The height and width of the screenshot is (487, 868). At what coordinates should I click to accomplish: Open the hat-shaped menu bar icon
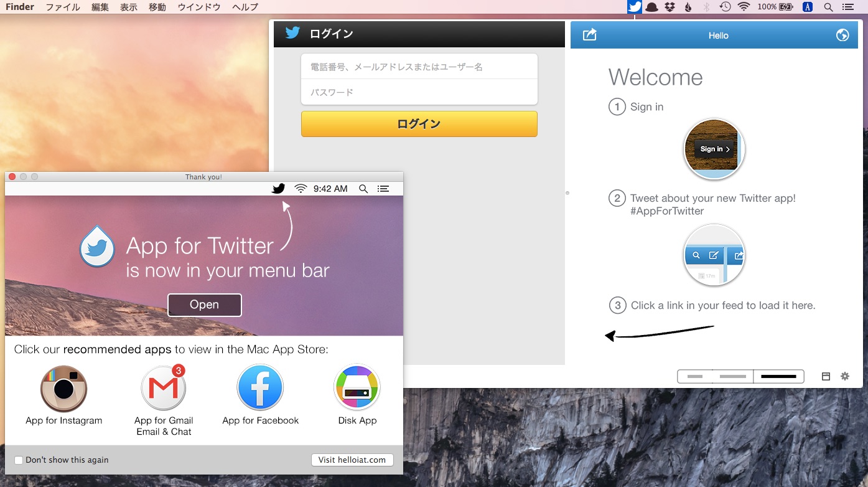click(x=652, y=7)
